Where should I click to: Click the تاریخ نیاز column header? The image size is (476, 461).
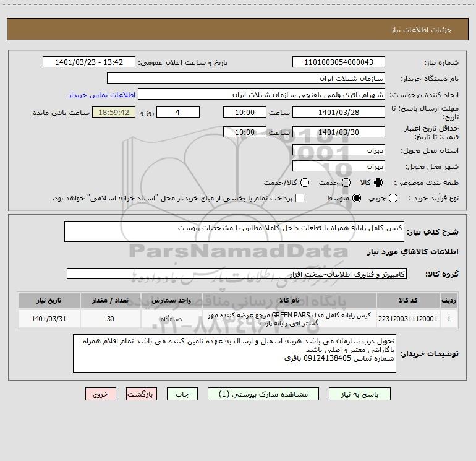tap(49, 301)
